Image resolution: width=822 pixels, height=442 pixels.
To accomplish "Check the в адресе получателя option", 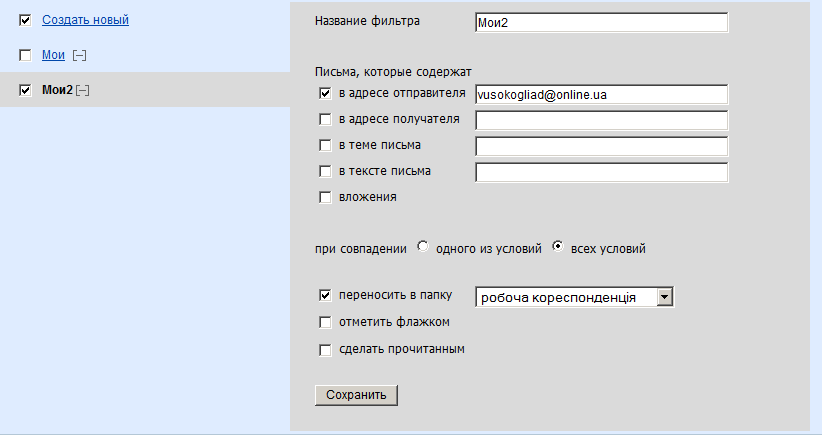I will click(325, 120).
